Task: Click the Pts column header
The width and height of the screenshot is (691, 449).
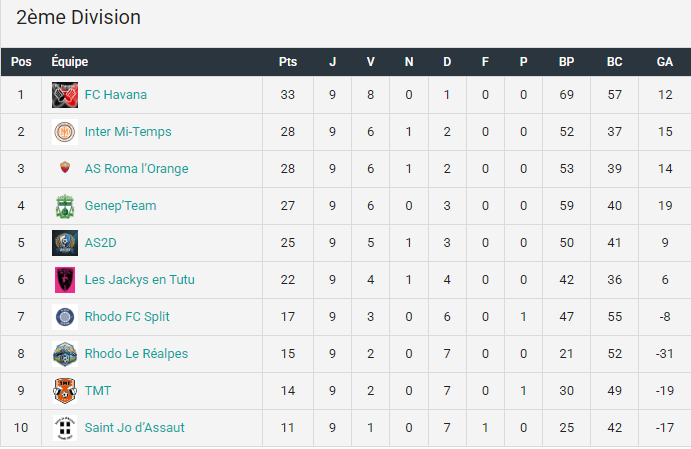Action: [288, 62]
